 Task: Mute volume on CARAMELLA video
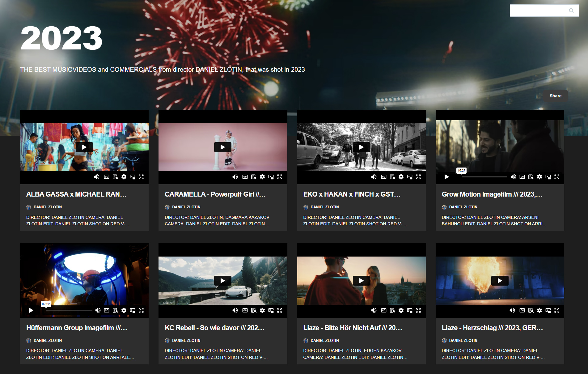coord(235,177)
